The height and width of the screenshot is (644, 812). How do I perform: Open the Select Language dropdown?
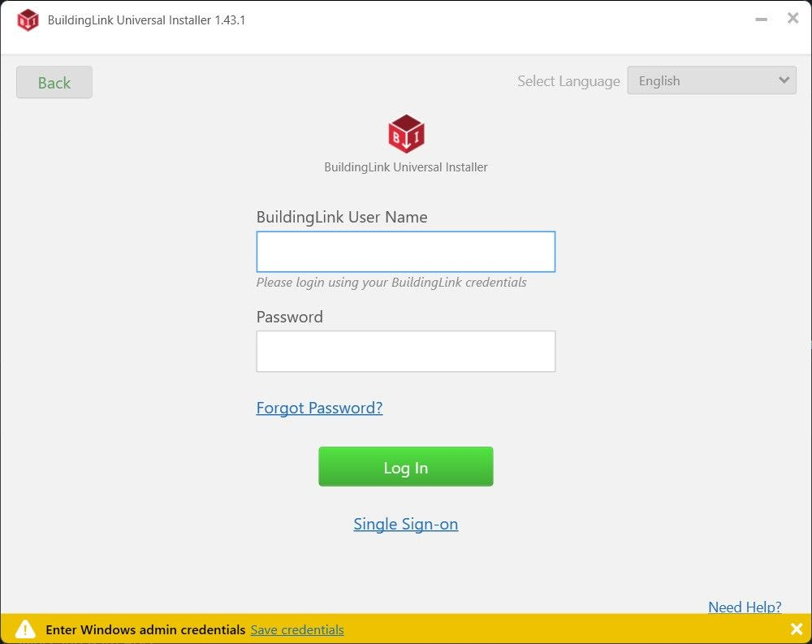click(711, 80)
